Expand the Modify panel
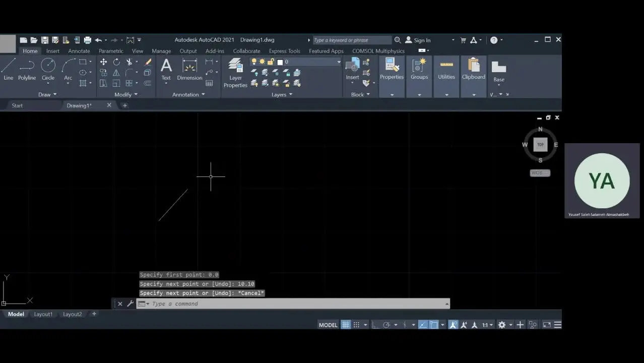Viewport: 644px width, 363px height. click(x=125, y=94)
